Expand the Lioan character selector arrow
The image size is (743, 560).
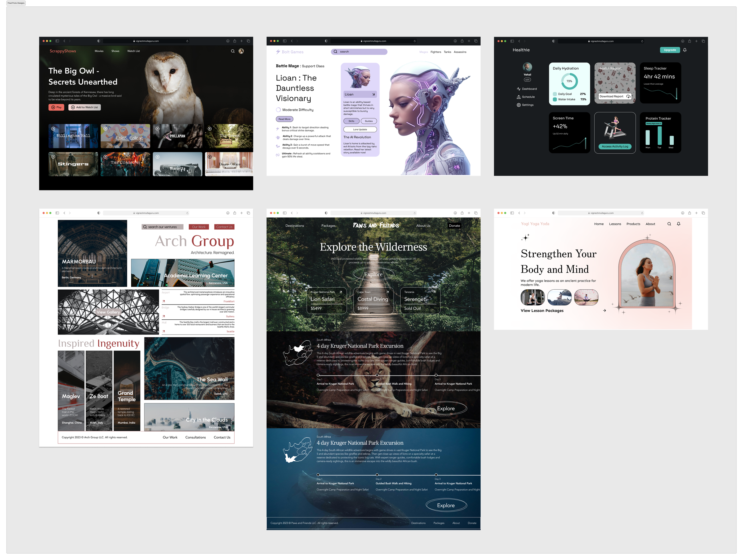pos(373,94)
